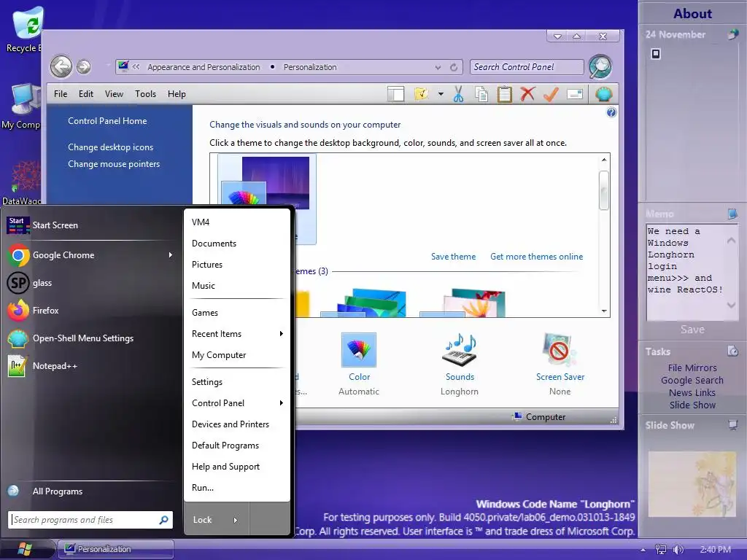Image resolution: width=747 pixels, height=560 pixels.
Task: Open Open-Shell Menu Settings
Action: [x=90, y=338]
